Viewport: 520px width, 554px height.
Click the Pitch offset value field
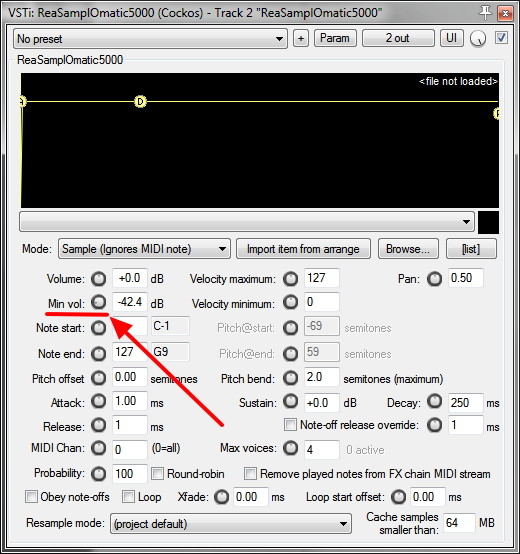[x=130, y=377]
